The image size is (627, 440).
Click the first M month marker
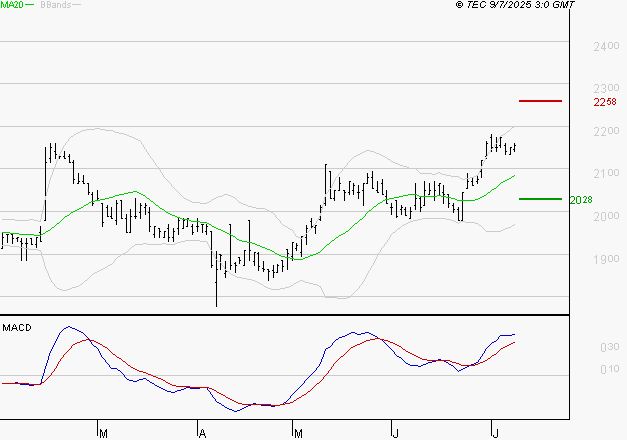point(103,432)
